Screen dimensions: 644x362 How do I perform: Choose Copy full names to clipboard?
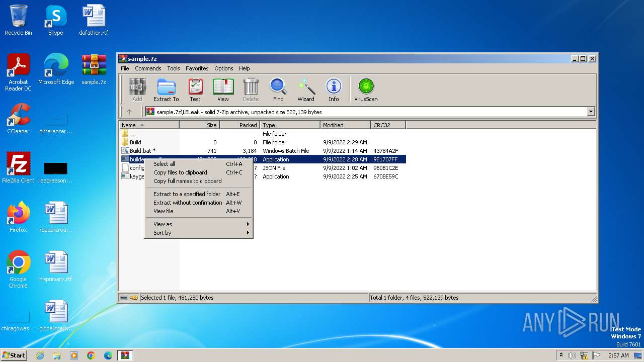[x=199, y=181]
